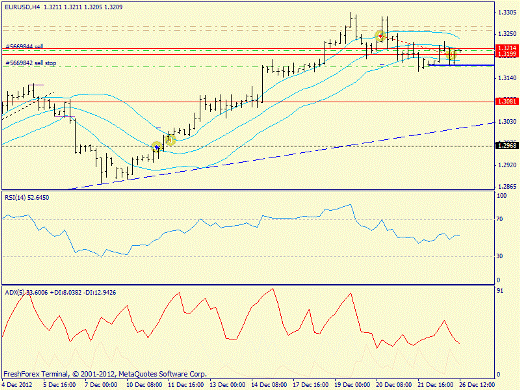Screen dimensions: 520x390
Task: Click the yellow circle marker on the latest candles
Action: pos(451,55)
